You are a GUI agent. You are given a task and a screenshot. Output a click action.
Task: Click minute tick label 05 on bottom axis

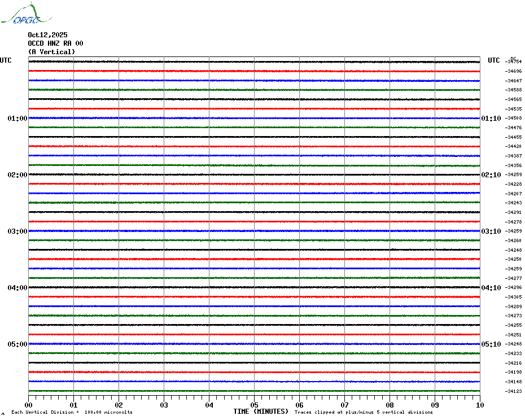click(254, 405)
